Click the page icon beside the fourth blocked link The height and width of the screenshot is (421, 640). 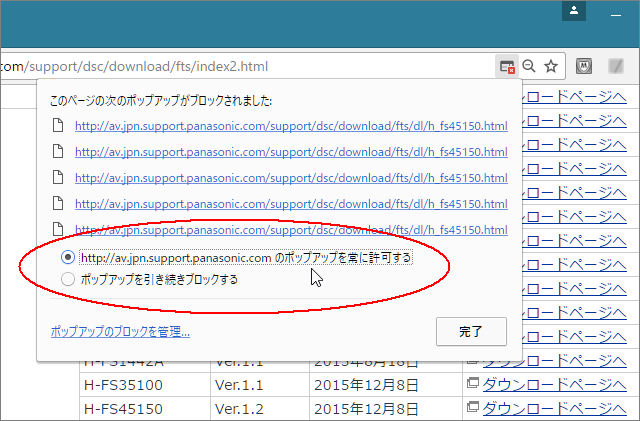pyautogui.click(x=58, y=203)
